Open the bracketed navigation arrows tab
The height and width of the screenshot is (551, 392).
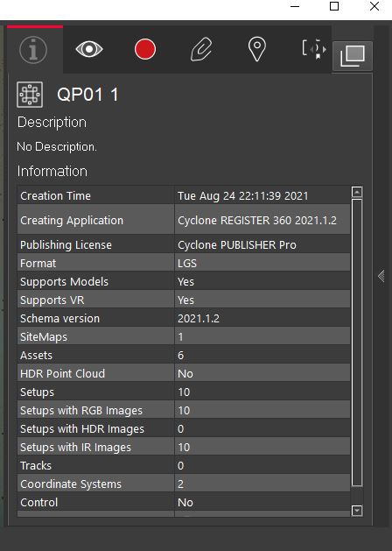(x=314, y=49)
